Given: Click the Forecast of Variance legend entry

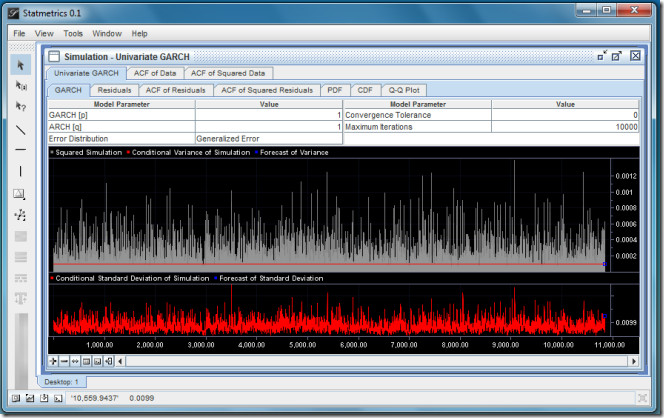Looking at the screenshot, I should [x=292, y=152].
